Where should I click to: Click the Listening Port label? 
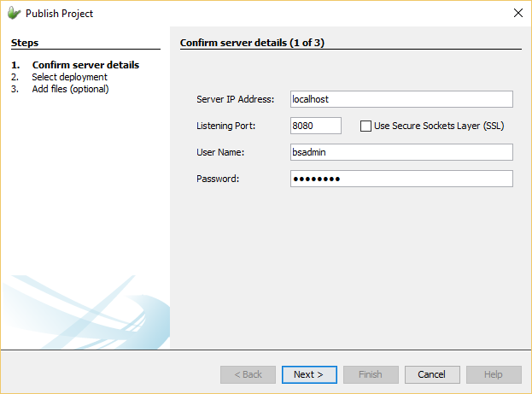tap(225, 126)
